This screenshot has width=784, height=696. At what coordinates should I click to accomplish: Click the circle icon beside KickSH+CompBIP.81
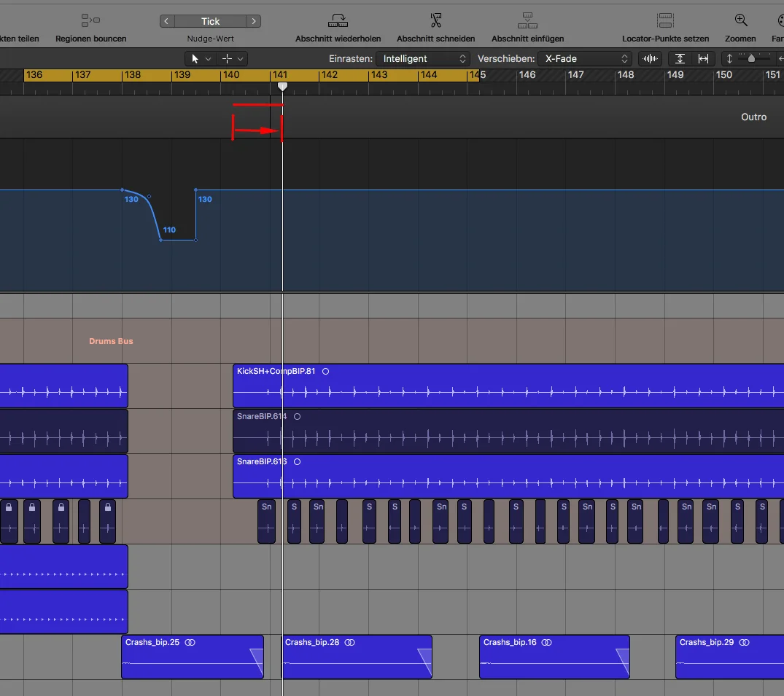tap(325, 371)
